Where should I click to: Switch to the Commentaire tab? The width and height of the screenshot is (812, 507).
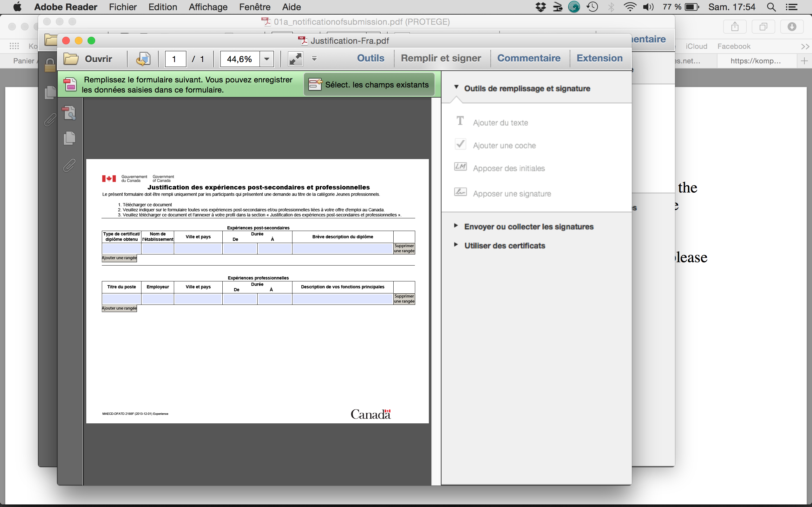point(528,58)
